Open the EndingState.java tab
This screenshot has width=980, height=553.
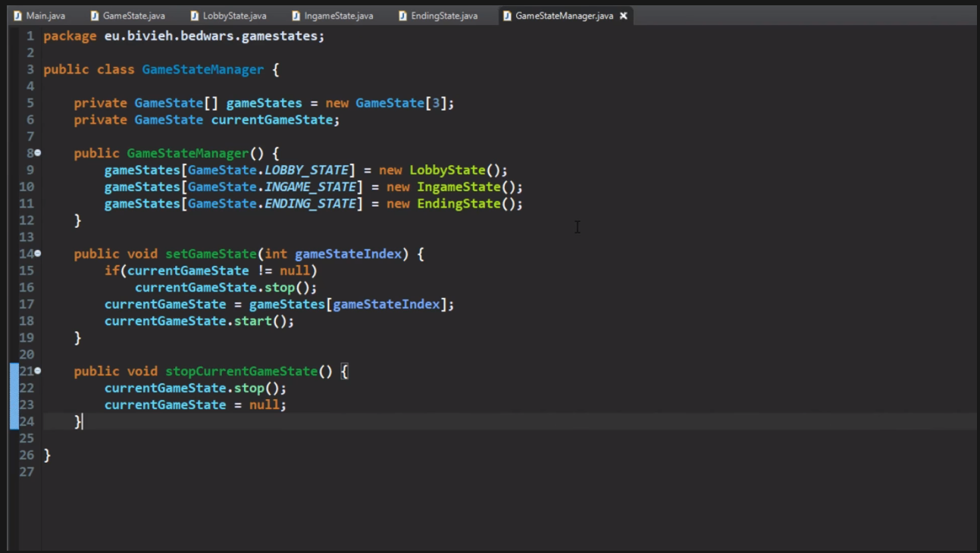[444, 16]
